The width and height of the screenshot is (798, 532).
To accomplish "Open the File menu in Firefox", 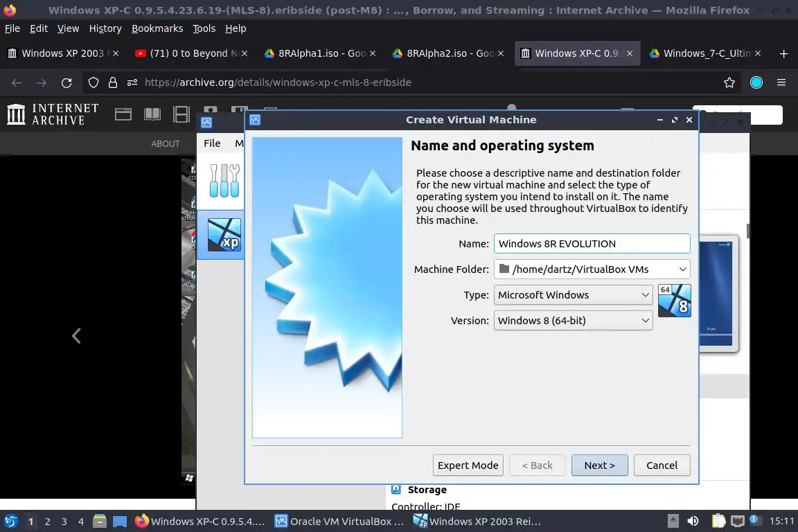I will [x=12, y=28].
